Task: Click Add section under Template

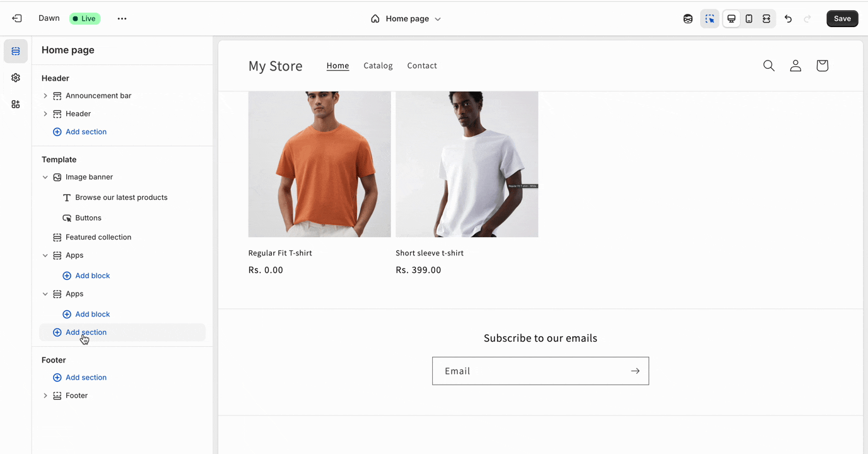Action: [x=86, y=332]
